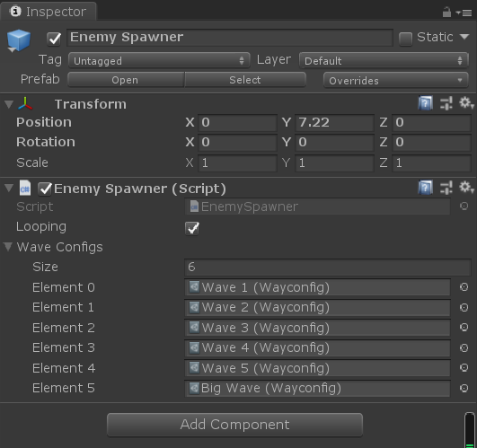The image size is (477, 448).
Task: Select the Wave 5 (Wayconfig) field
Action: 317,368
